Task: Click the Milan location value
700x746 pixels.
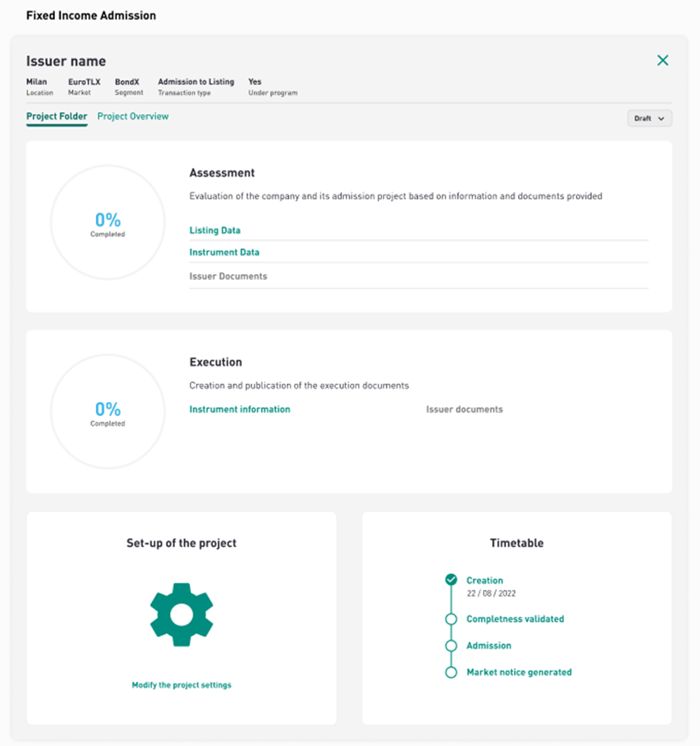Action: pyautogui.click(x=37, y=82)
